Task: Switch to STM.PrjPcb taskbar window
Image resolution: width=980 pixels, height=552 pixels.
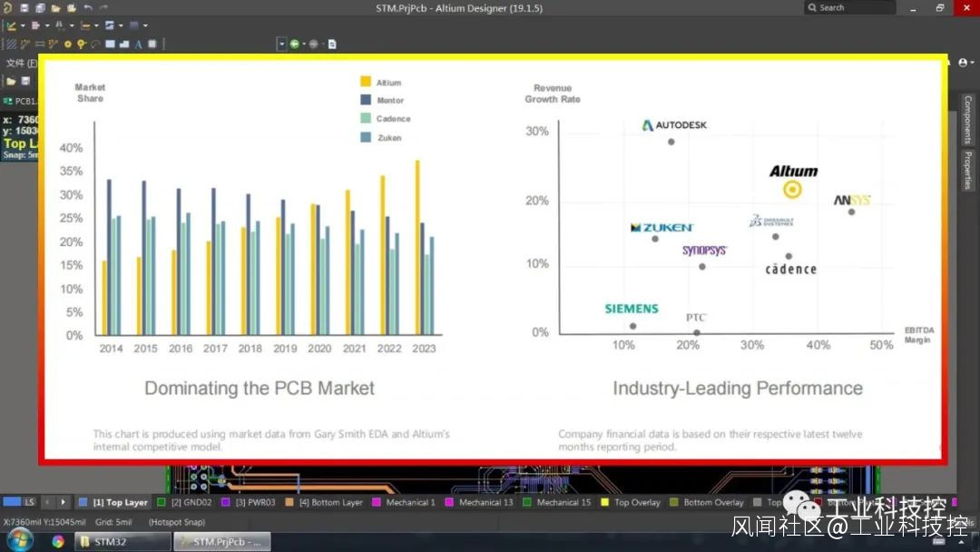Action: (x=222, y=541)
